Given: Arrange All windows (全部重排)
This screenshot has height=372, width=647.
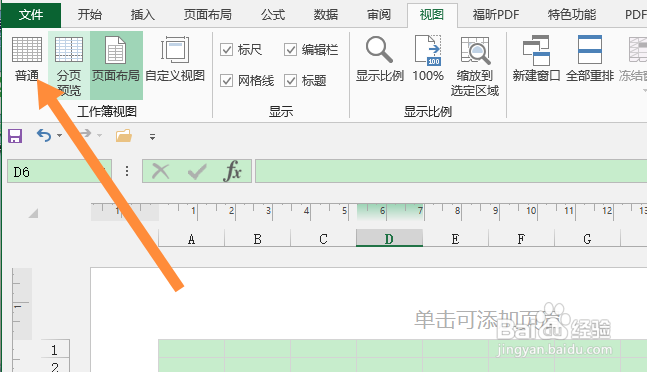Looking at the screenshot, I should (590, 59).
